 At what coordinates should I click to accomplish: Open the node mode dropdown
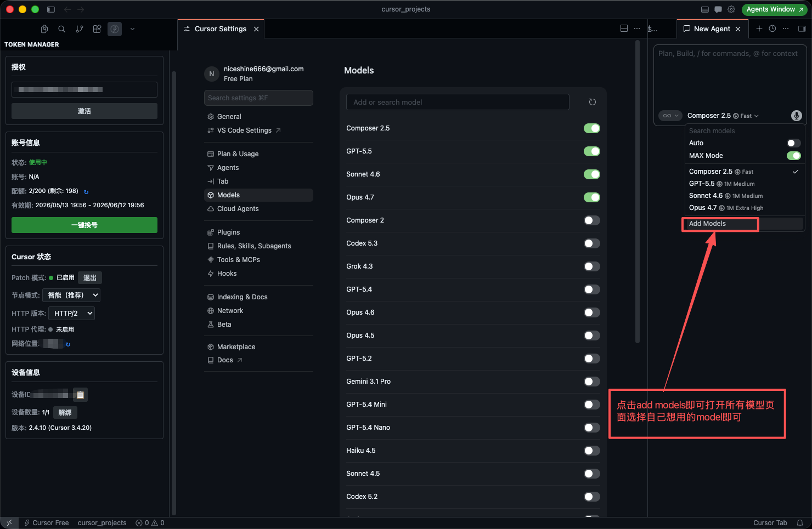point(71,295)
